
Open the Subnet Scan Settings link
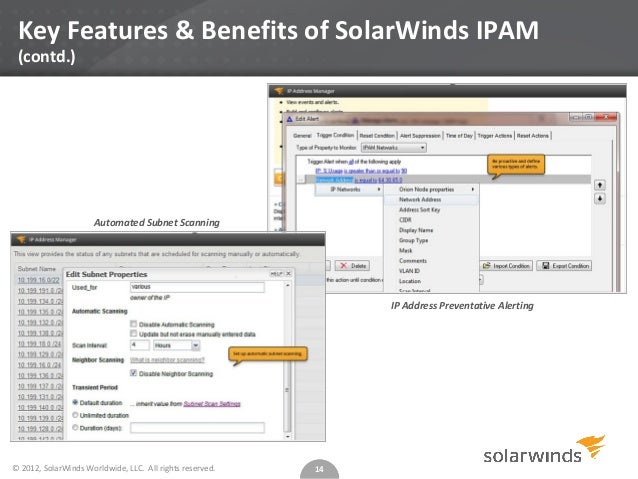point(212,404)
